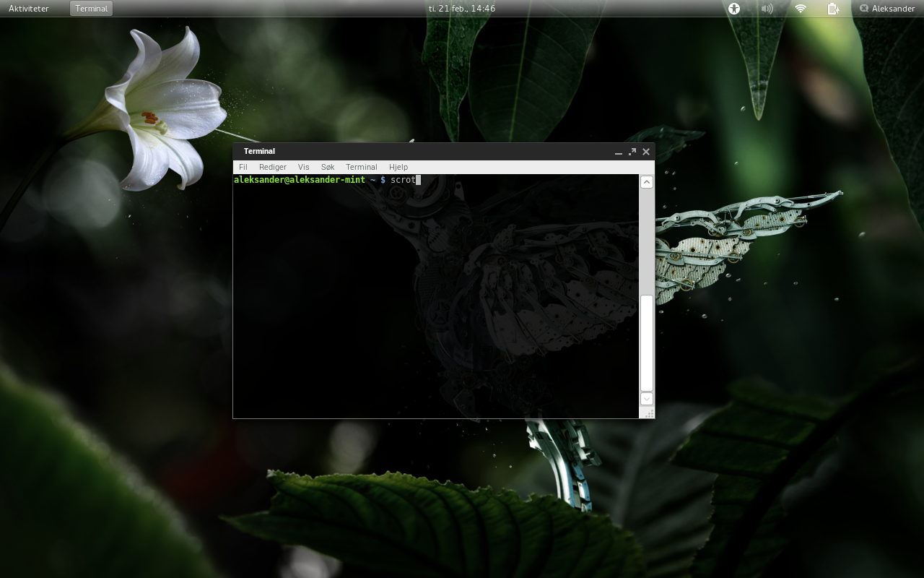The image size is (924, 578).
Task: Open the Aleksander user menu
Action: (x=887, y=9)
